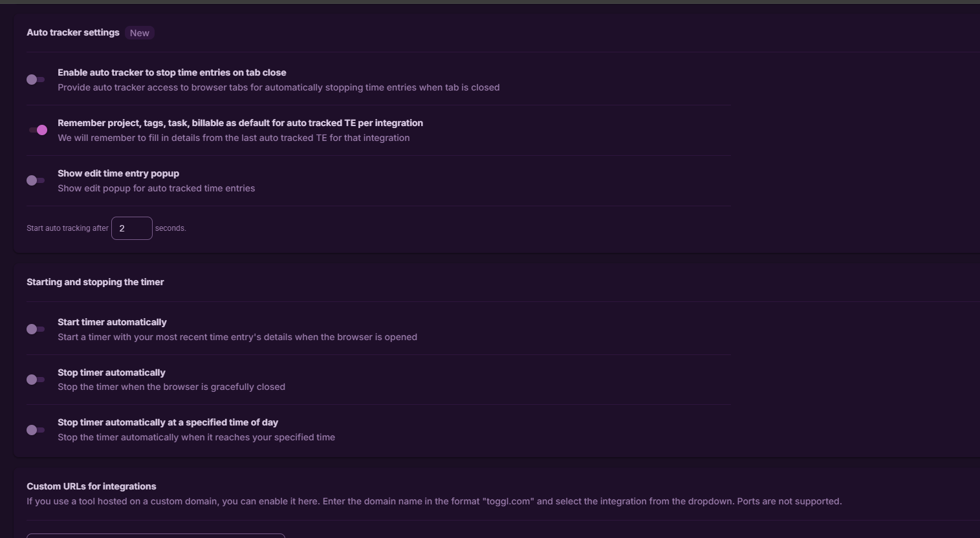Click the 'Start auto tracking after' text
The height and width of the screenshot is (538, 980).
click(x=67, y=228)
